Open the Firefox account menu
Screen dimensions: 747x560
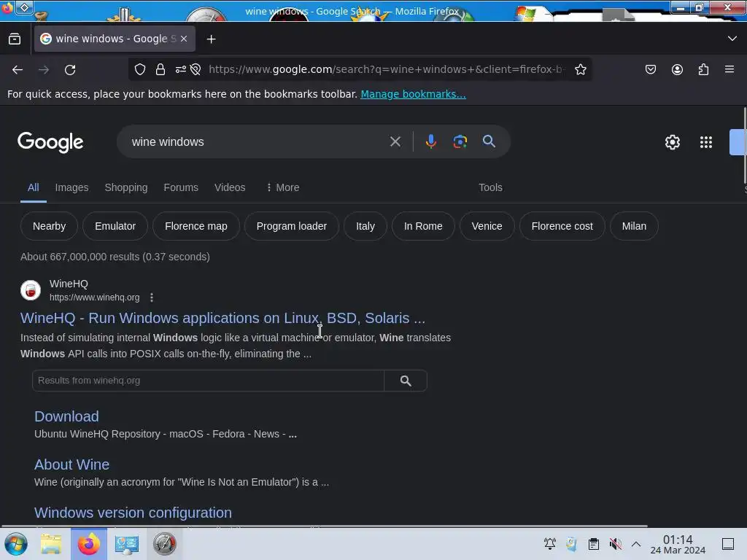677,69
